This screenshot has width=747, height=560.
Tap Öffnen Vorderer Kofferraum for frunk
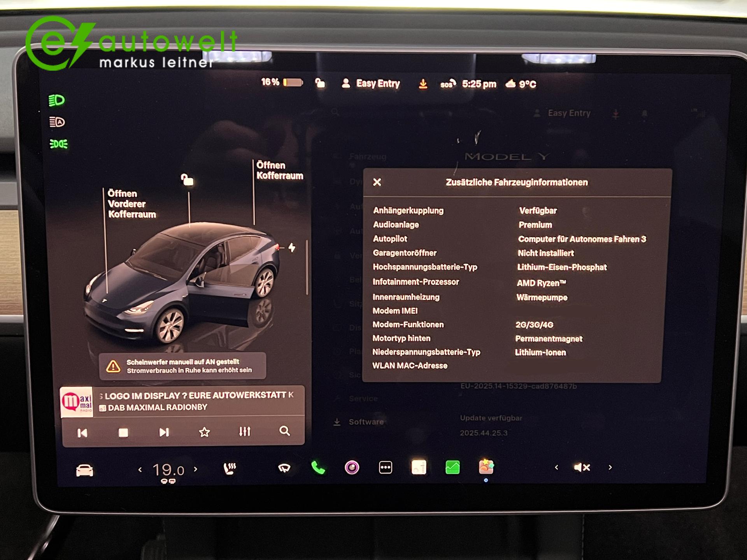(x=132, y=204)
